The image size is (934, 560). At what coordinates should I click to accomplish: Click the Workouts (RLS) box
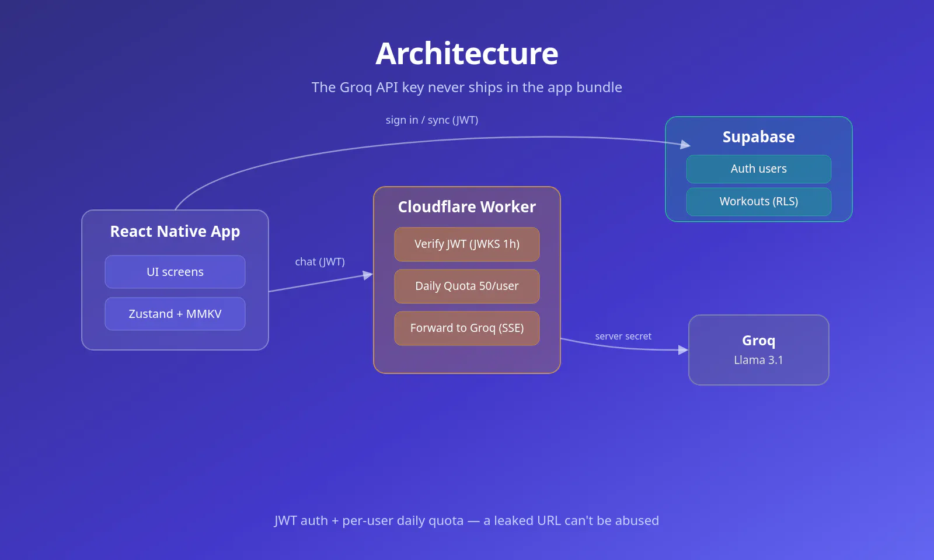pyautogui.click(x=759, y=202)
